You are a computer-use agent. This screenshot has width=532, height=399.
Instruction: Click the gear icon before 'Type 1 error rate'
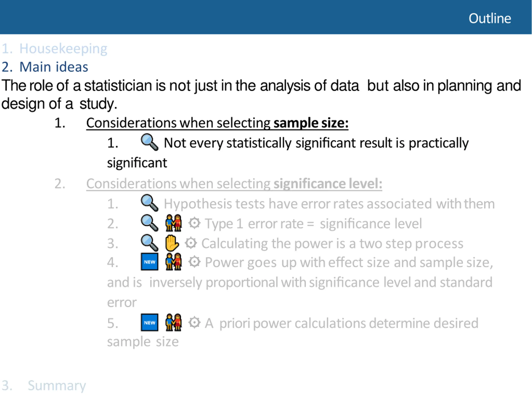click(x=194, y=223)
